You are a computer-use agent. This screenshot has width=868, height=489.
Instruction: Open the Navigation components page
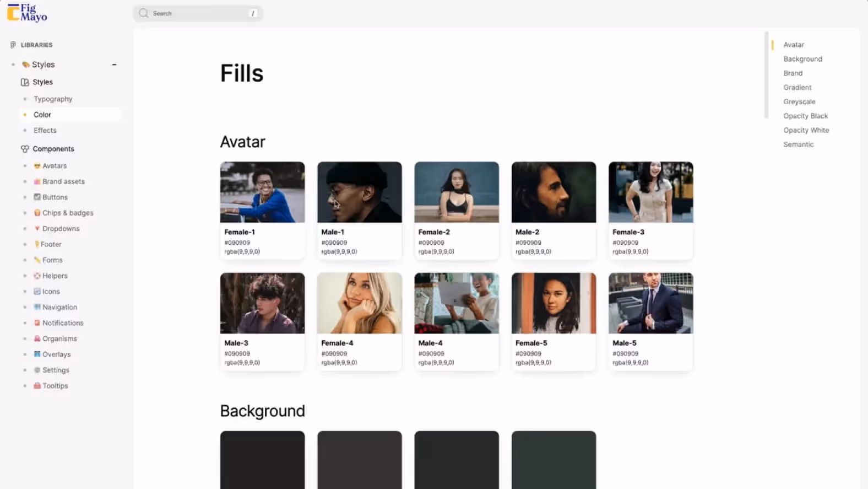click(x=59, y=307)
